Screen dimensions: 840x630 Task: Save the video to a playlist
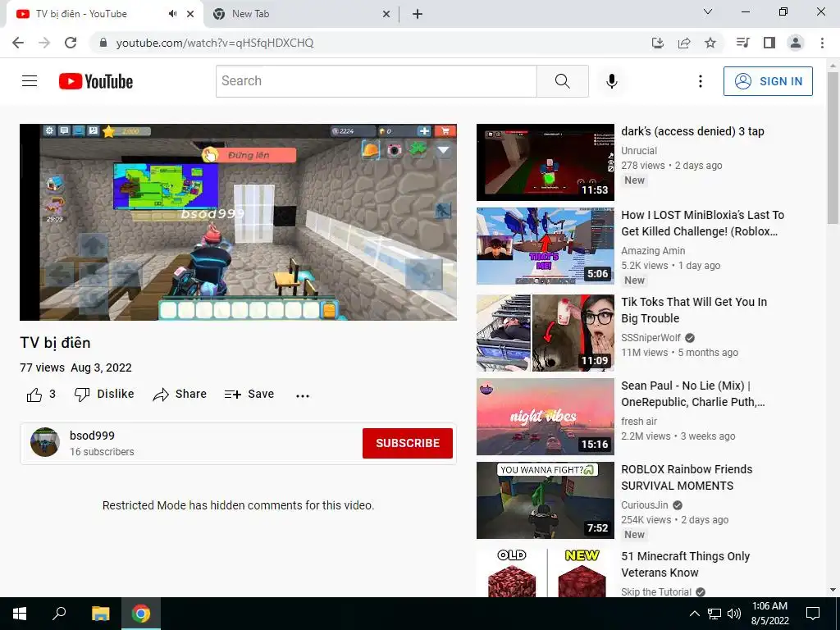[x=249, y=395]
